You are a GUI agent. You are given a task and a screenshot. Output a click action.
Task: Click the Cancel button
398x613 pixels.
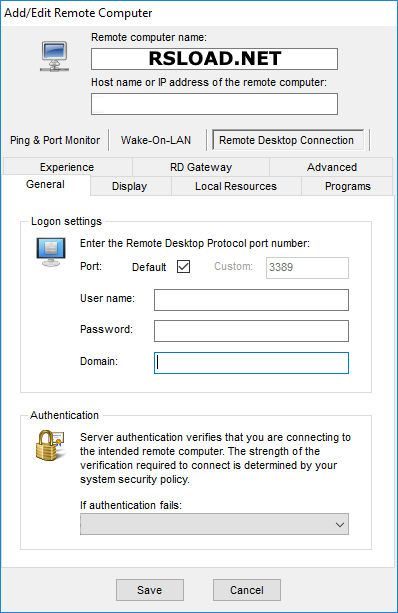point(247,590)
